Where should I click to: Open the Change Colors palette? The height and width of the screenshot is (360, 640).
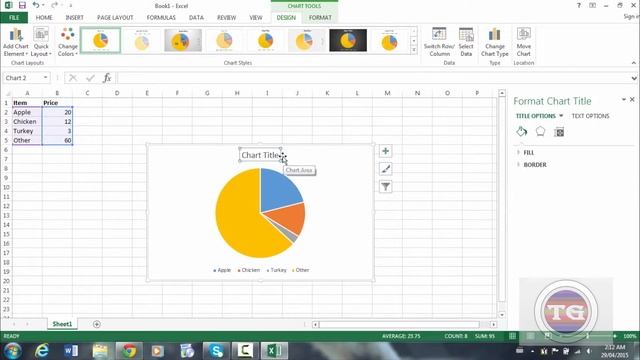click(x=67, y=42)
